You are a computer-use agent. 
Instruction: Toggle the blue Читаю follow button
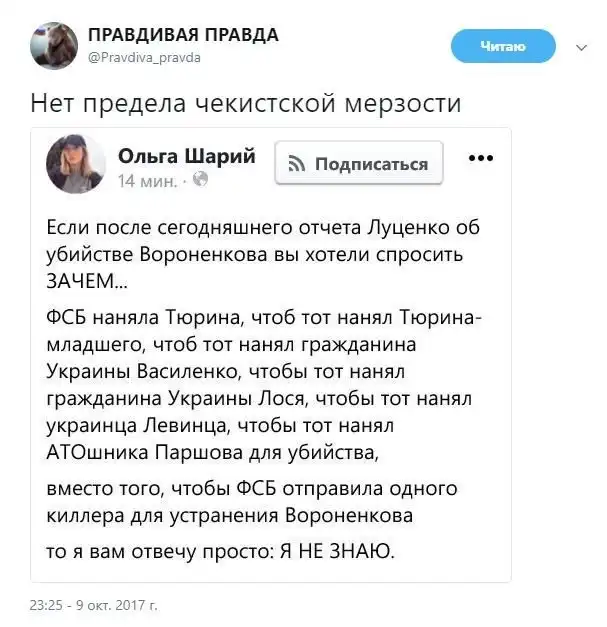coord(502,45)
